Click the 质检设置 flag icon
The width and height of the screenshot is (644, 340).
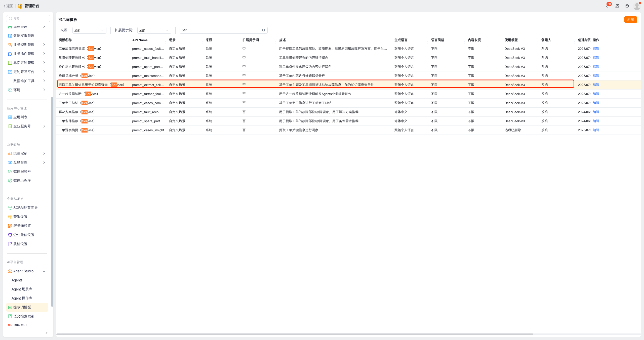pyautogui.click(x=10, y=244)
